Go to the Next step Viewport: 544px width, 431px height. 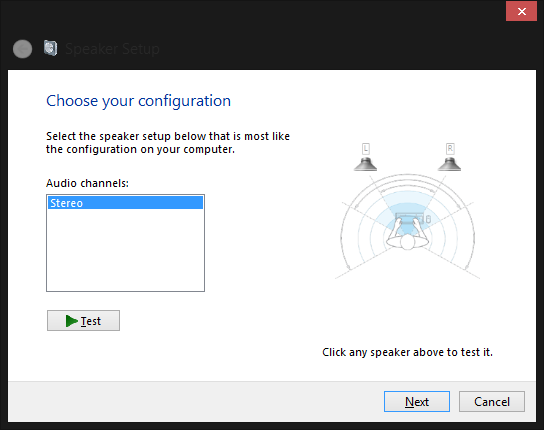(417, 402)
